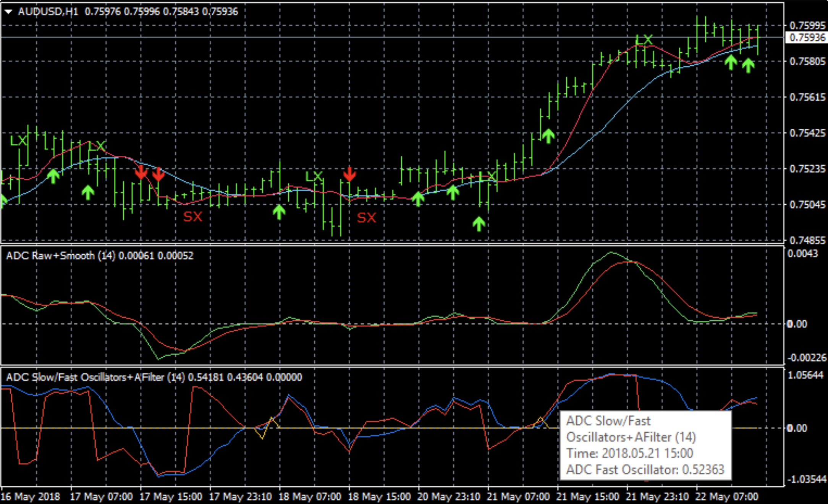Click the ADC Raw+Smooth (14) indicator label
Screen dimensions: 828x504
coord(60,255)
